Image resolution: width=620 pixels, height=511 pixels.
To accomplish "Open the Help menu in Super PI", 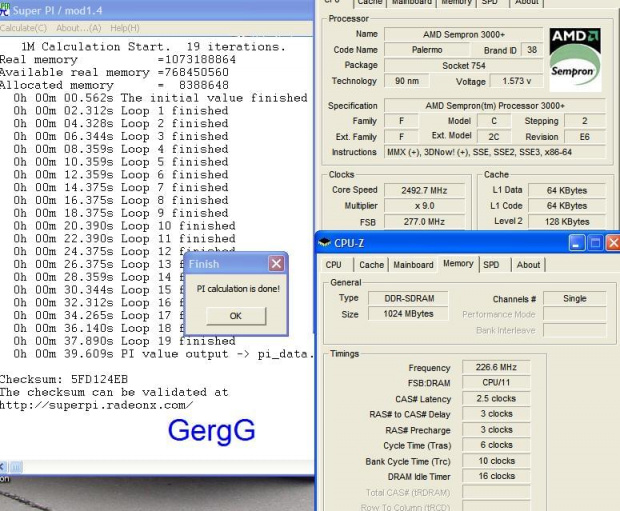I will 125,28.
